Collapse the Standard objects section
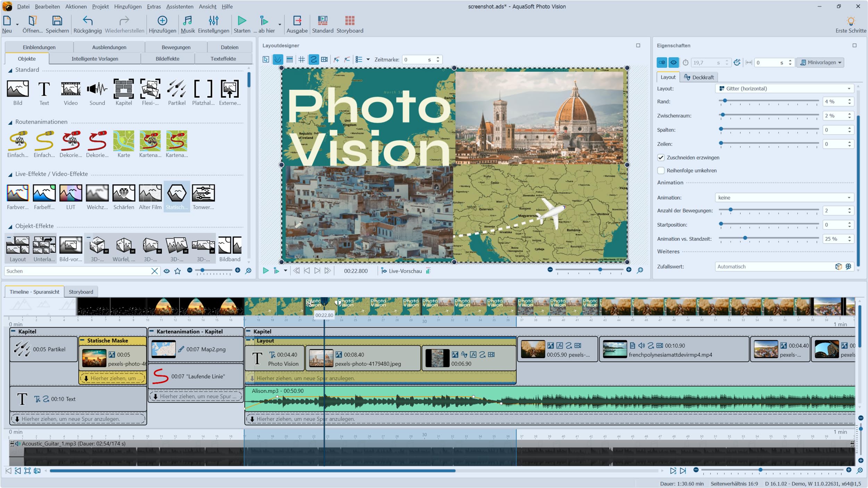The height and width of the screenshot is (488, 868). point(10,70)
